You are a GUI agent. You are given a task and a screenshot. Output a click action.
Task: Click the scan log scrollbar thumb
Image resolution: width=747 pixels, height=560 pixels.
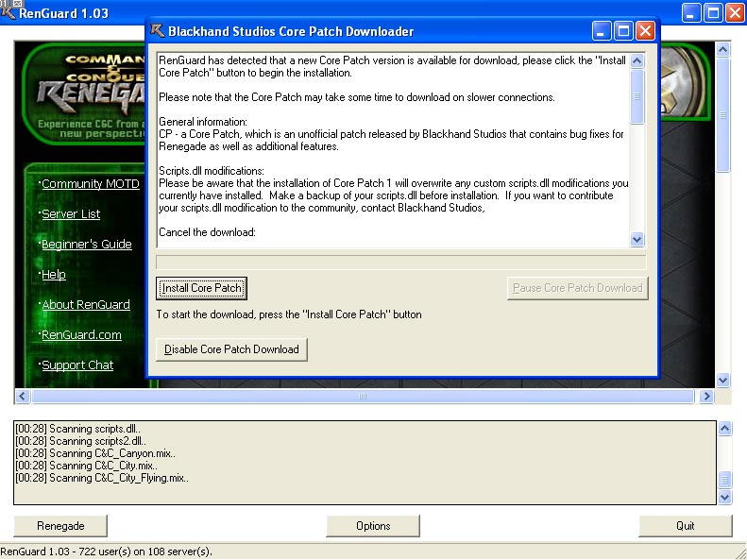[x=724, y=480]
